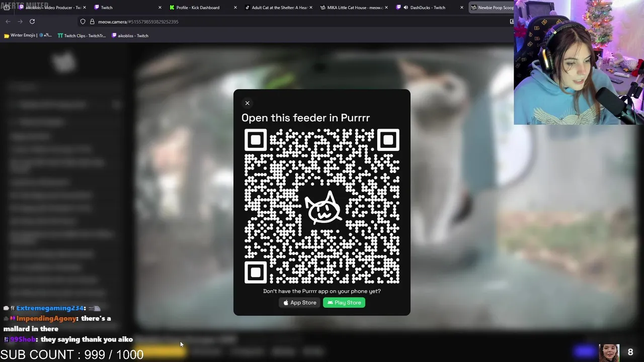644x362 pixels.
Task: Switch to the Newbie Poop Scoop tab
Action: click(491, 8)
